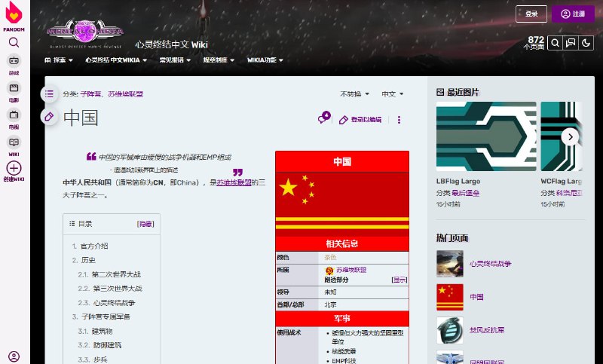
Task: Advance recent images carousel with arrow
Action: 570,137
